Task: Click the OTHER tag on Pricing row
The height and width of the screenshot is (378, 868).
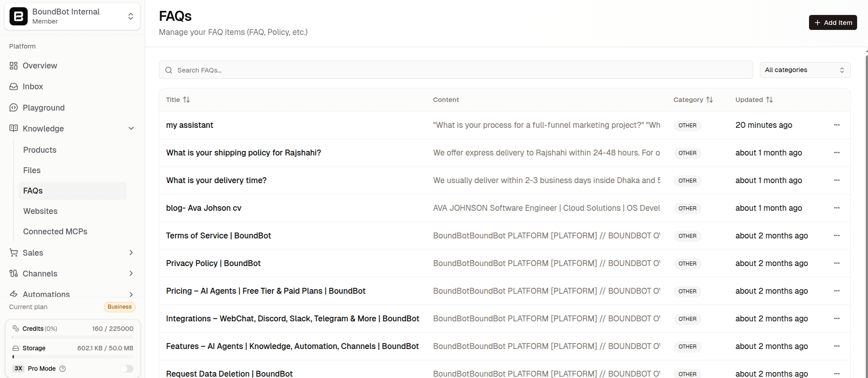Action: click(x=687, y=291)
